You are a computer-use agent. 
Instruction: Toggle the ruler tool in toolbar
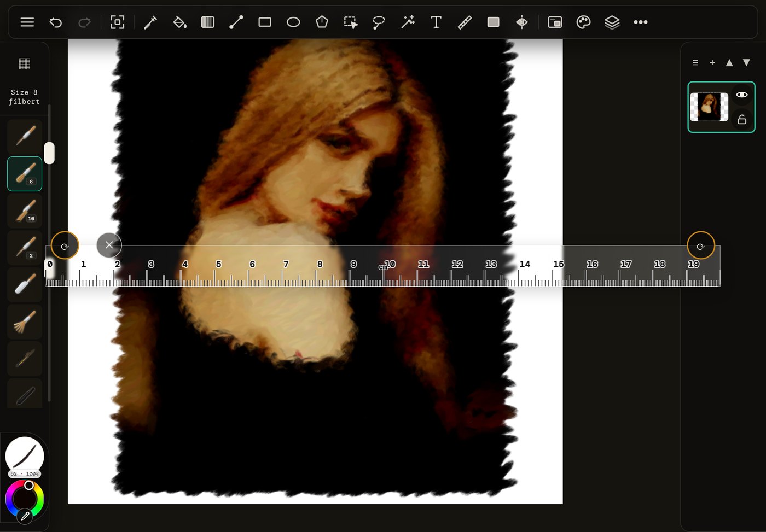[465, 22]
